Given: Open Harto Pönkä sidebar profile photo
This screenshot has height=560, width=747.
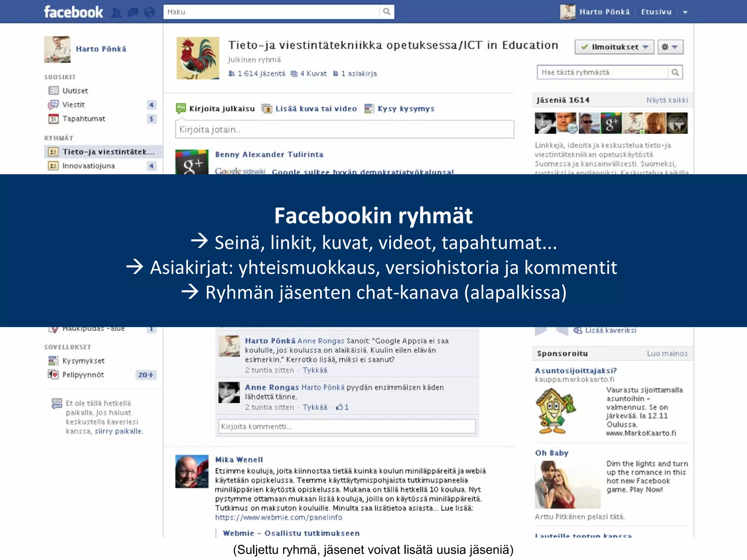Looking at the screenshot, I should point(57,49).
